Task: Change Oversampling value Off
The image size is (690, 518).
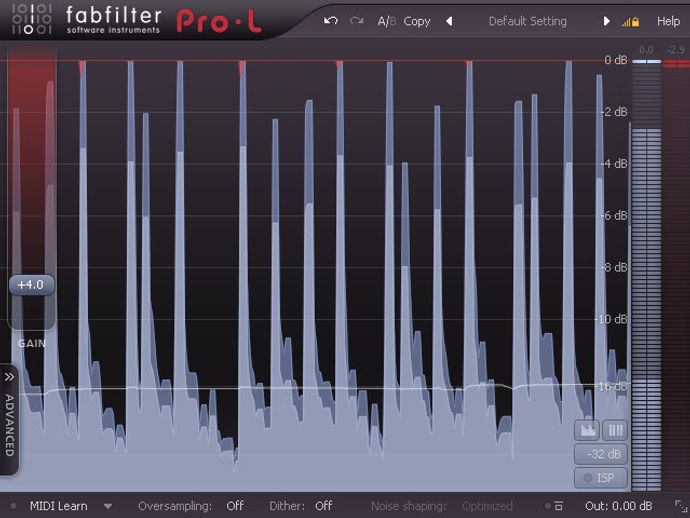Action: point(235,506)
